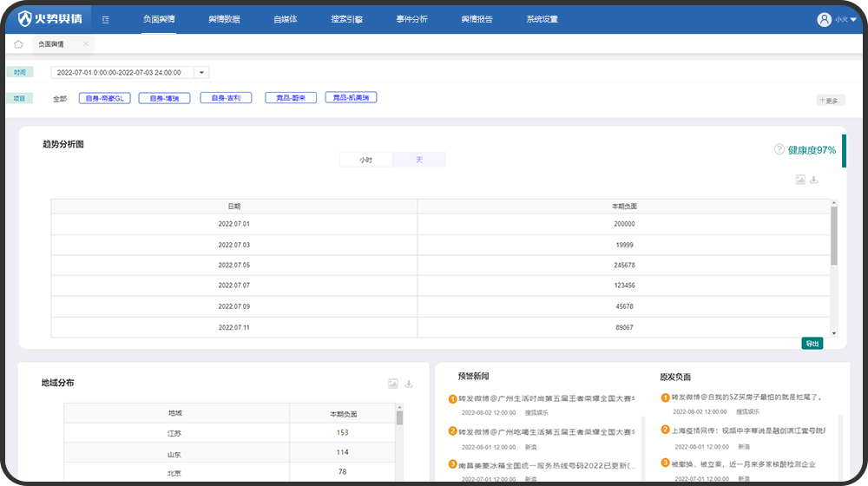
Task: Open the 舆情数据 menu
Action: pyautogui.click(x=224, y=19)
